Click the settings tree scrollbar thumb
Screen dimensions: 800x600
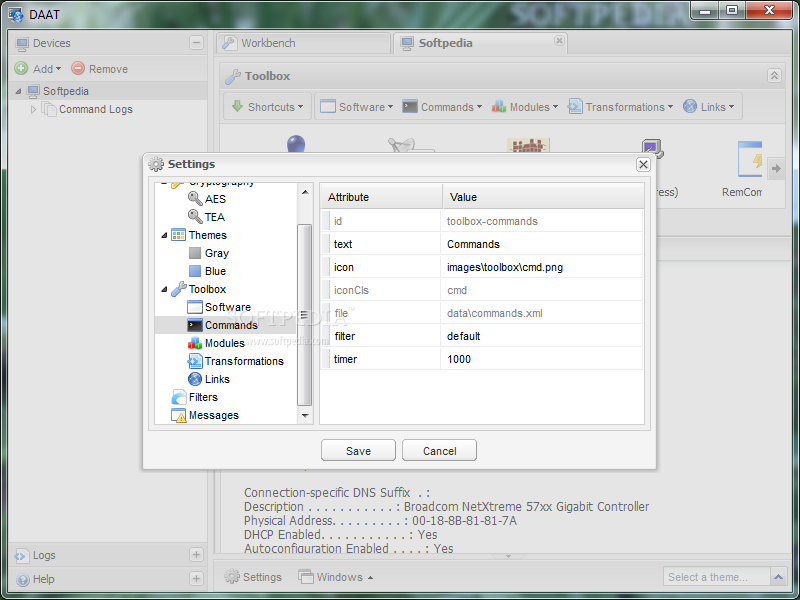click(305, 315)
